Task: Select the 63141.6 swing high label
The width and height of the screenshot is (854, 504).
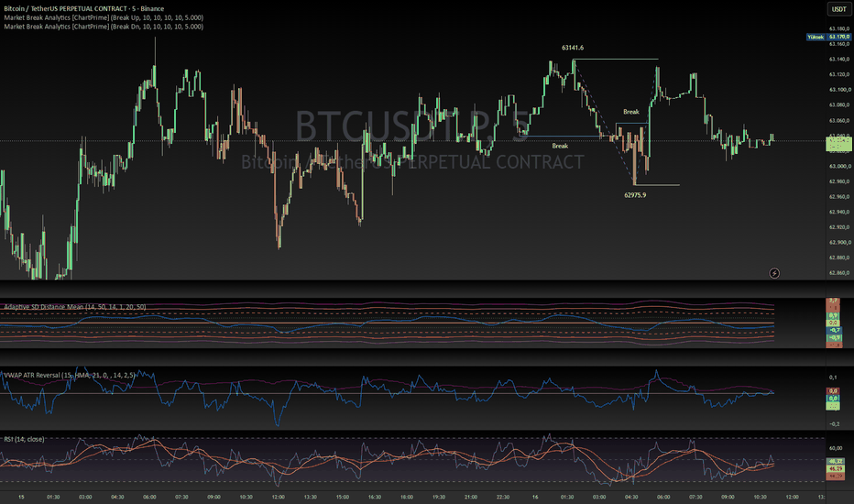Action: [573, 48]
